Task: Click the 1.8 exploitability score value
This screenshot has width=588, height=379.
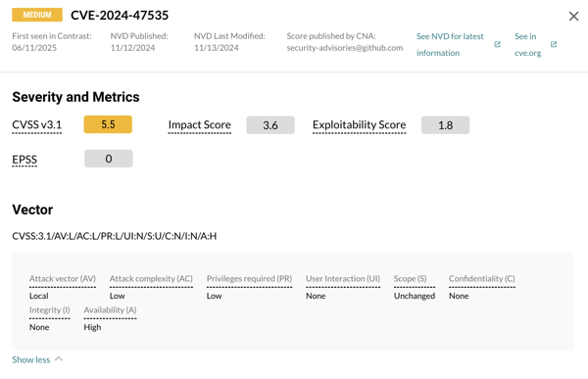Action: coord(446,124)
